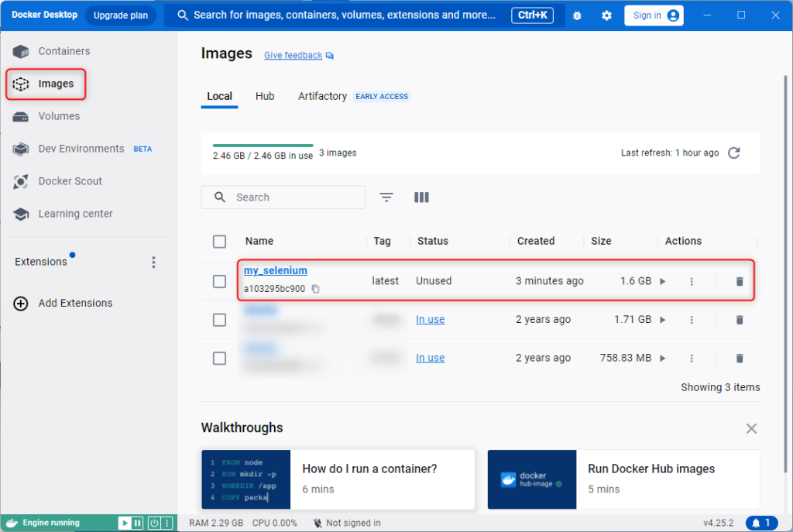The width and height of the screenshot is (793, 532).
Task: Check the box for the 758.83 MB image
Action: point(219,358)
